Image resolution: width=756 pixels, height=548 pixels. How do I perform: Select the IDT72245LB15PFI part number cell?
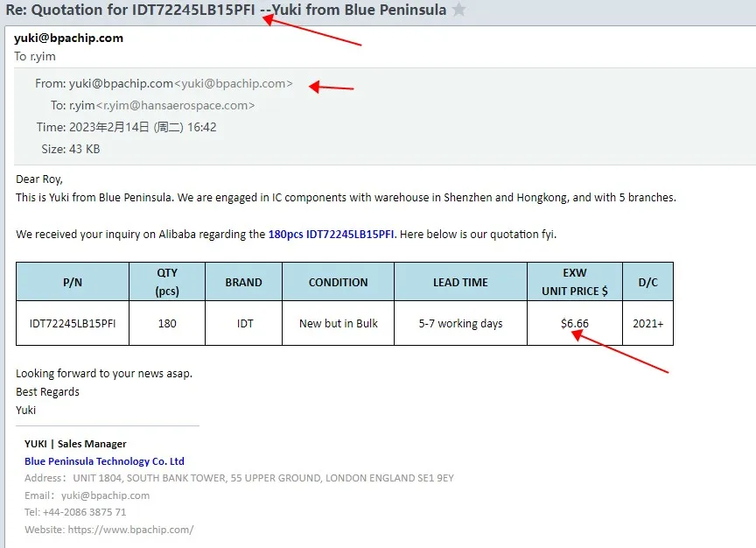coord(72,322)
